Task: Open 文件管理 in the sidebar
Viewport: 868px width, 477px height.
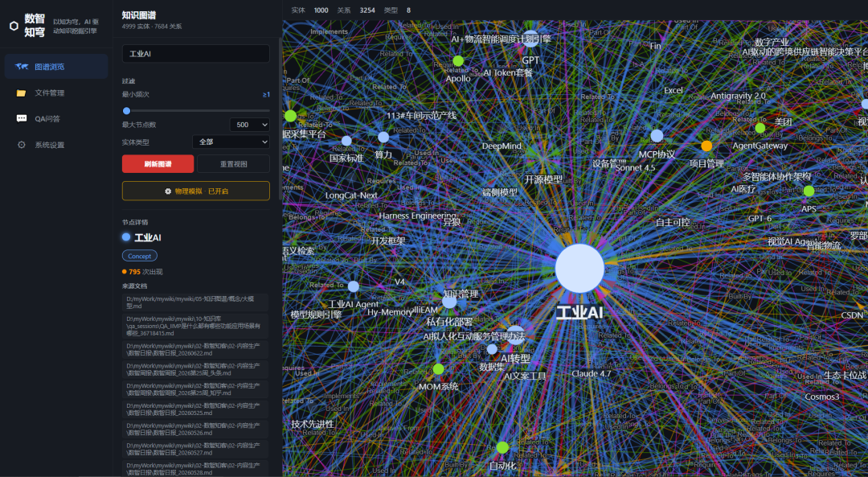Action: click(x=56, y=93)
